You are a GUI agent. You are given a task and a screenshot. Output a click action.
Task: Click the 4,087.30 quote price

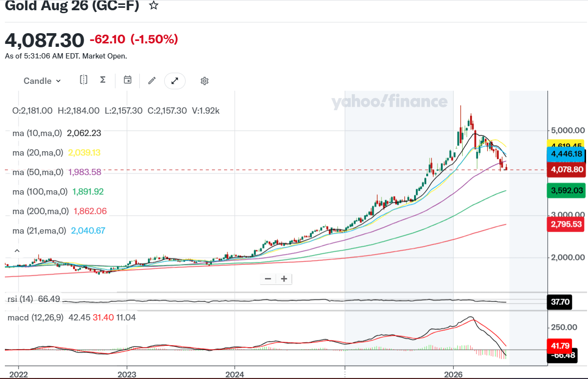(45, 40)
